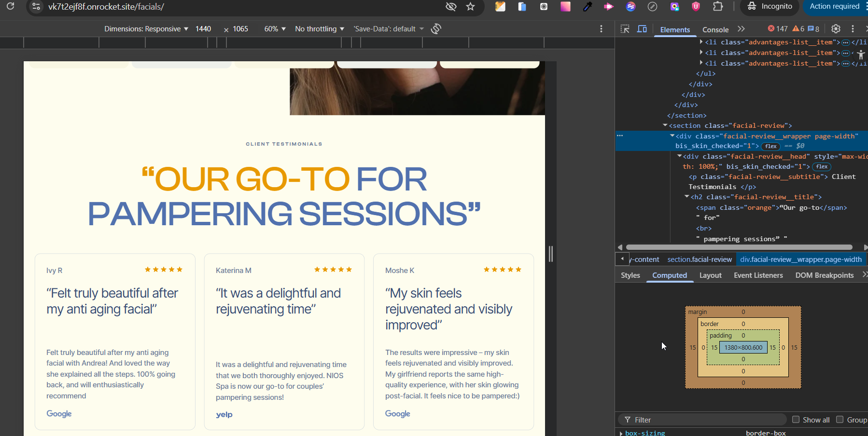Open the browser extensions puzzle icon

pos(718,7)
